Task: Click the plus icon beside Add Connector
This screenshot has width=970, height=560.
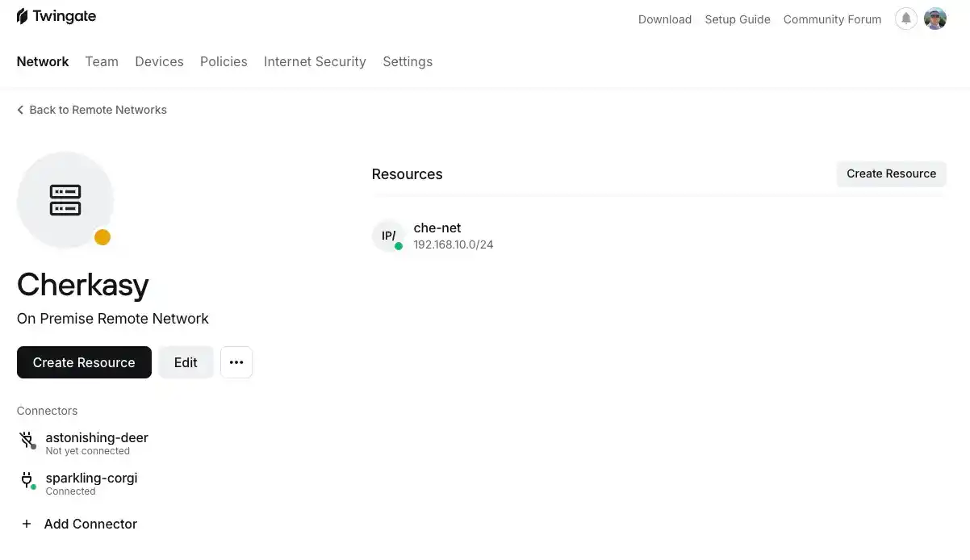Action: click(x=26, y=524)
